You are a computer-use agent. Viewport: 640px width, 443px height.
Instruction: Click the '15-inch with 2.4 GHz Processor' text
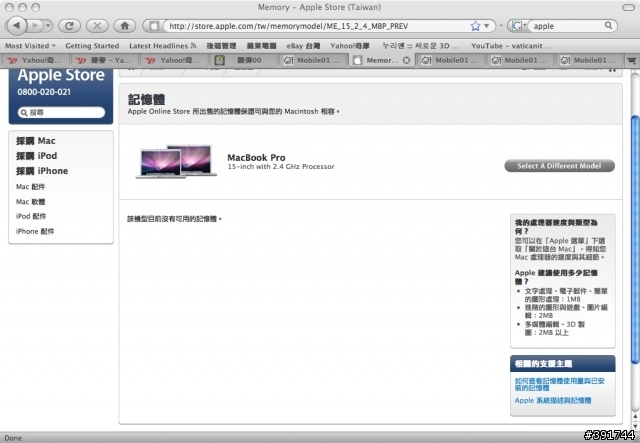pyautogui.click(x=281, y=167)
